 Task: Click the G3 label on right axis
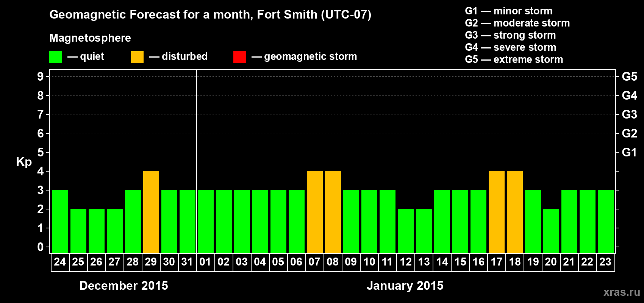630,114
